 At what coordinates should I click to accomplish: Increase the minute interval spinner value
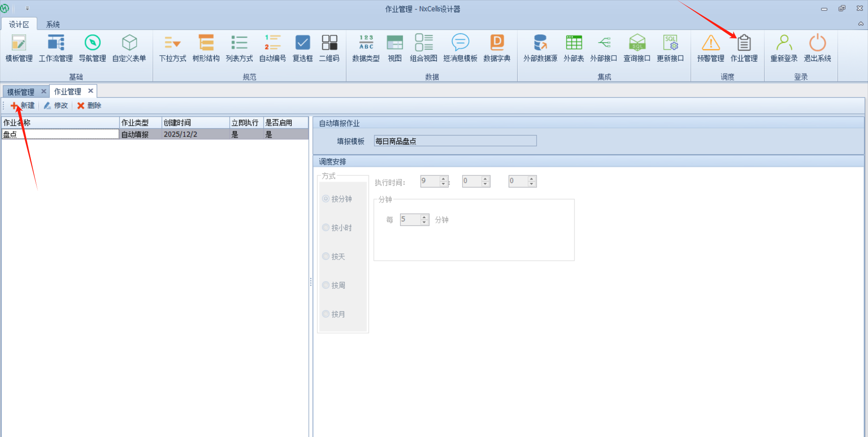coord(424,217)
